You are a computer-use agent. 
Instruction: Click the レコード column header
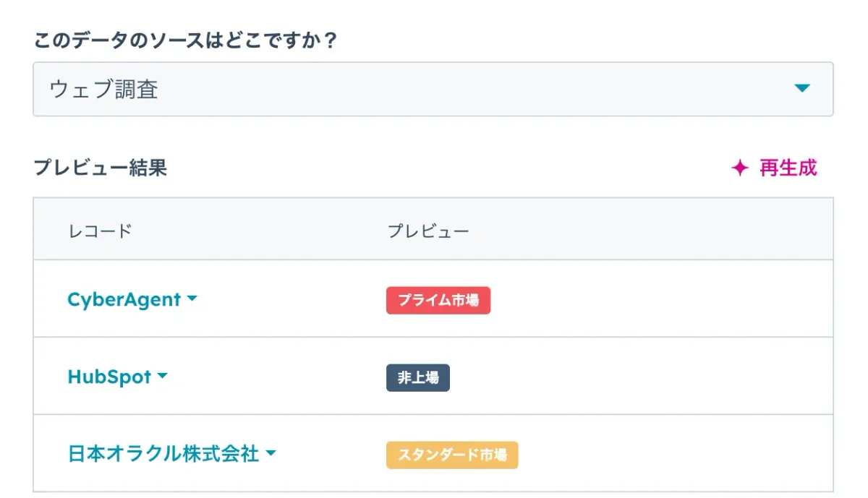[x=100, y=229]
